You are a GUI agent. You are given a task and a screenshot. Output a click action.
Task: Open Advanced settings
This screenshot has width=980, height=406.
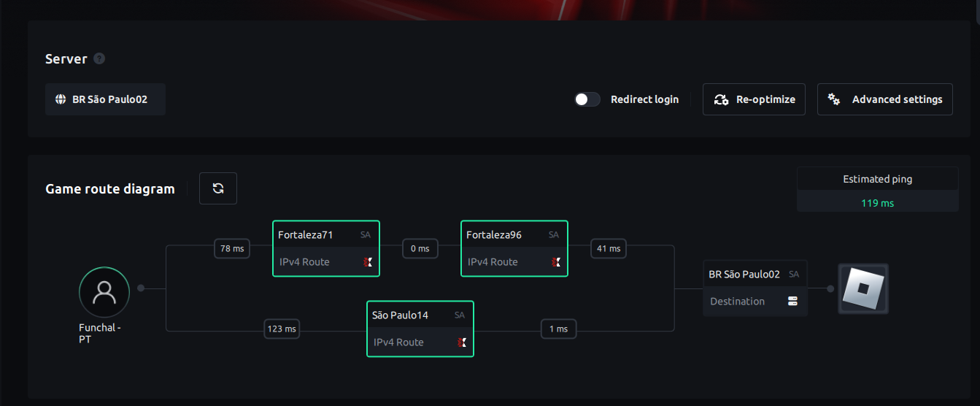pos(884,99)
